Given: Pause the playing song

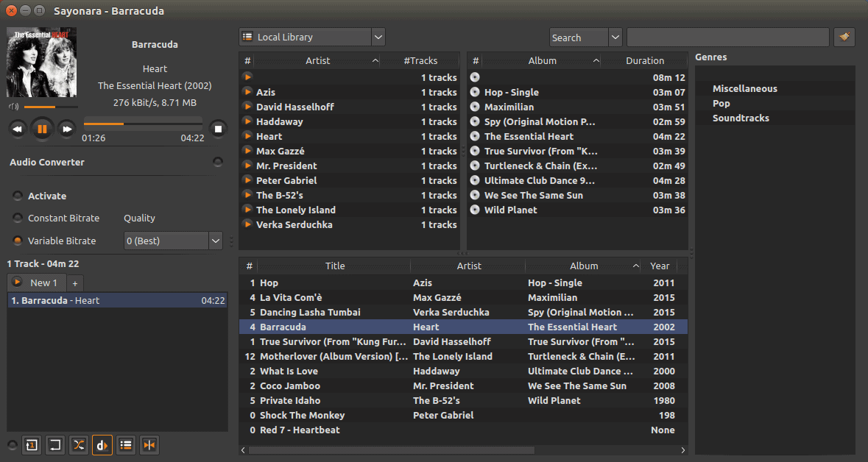Looking at the screenshot, I should tap(42, 129).
